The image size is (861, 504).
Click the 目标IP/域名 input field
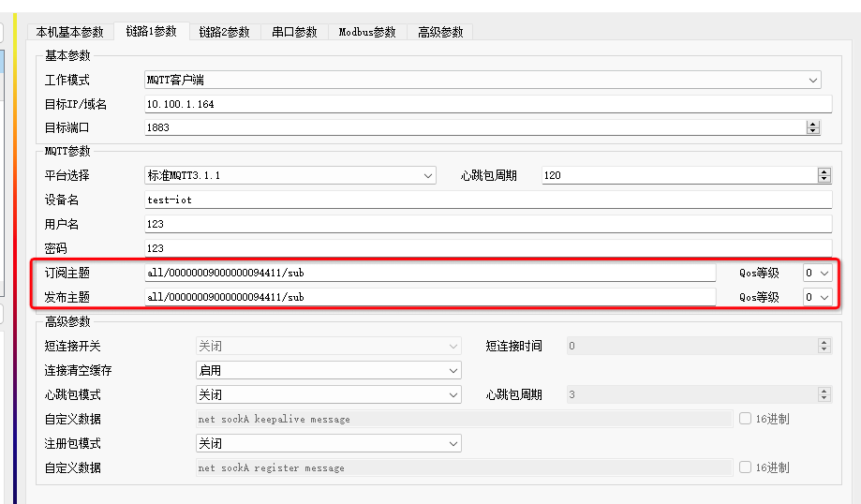(x=487, y=104)
